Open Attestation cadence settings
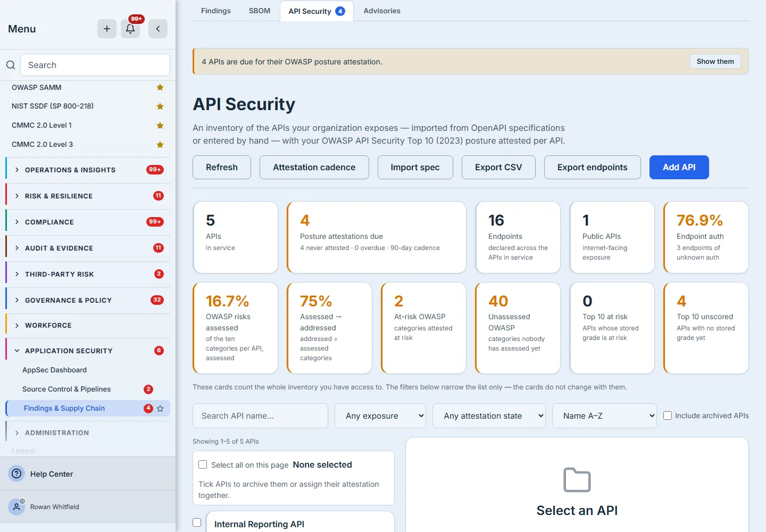The height and width of the screenshot is (532, 766). [314, 167]
